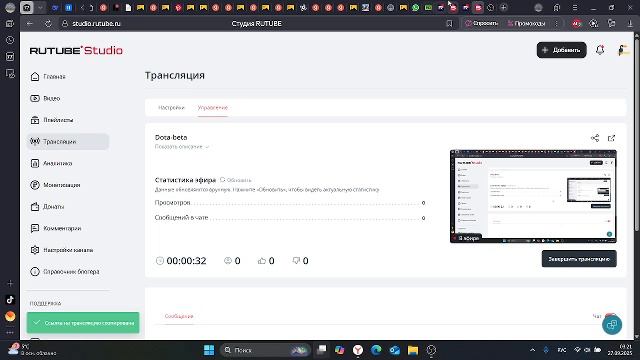
Task: Open TikTok icon in browser sidebar
Action: 10,300
